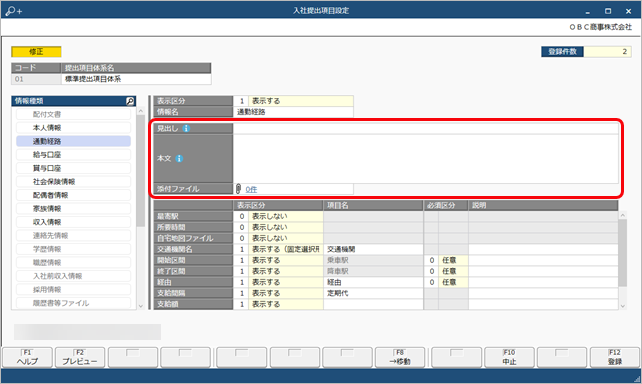Click the 情報名 field containing 通勤経路
The width and height of the screenshot is (642, 384).
293,112
